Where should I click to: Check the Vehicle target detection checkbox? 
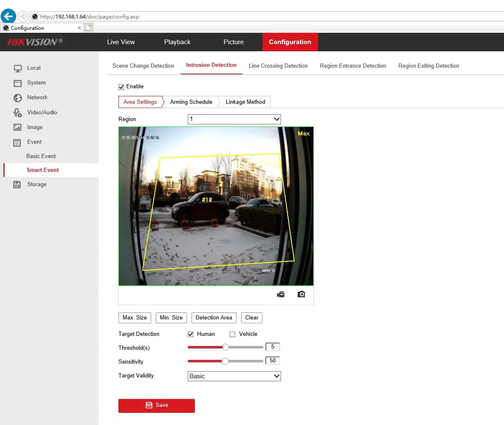232,334
